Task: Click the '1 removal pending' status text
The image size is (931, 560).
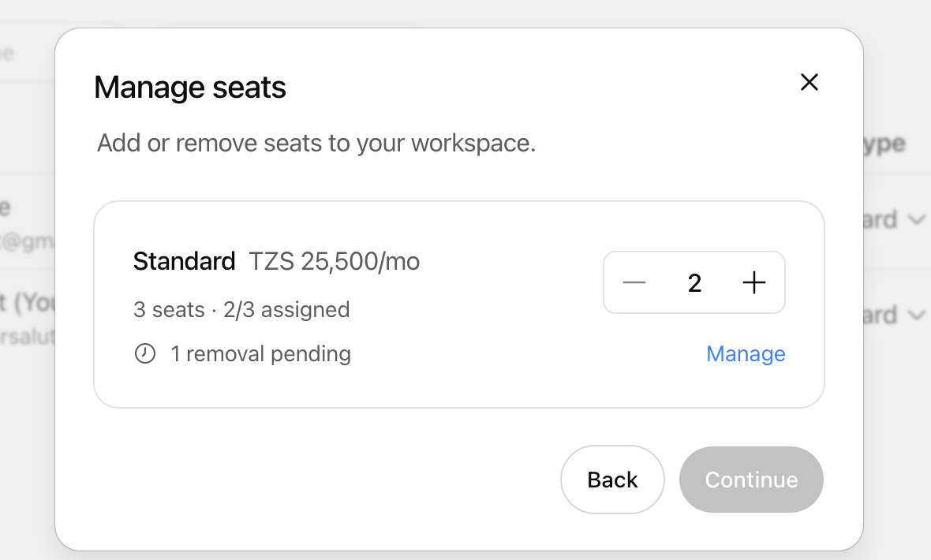Action: point(260,354)
